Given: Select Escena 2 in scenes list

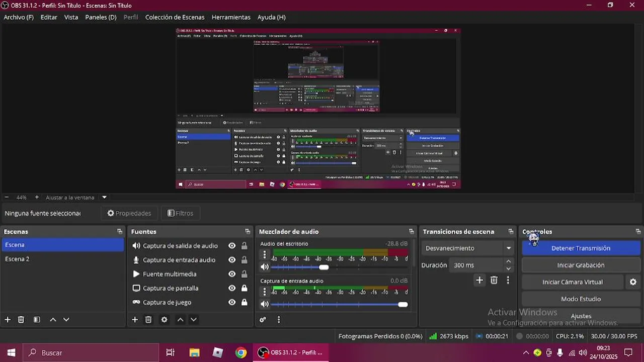Looking at the screenshot, I should coord(62,259).
